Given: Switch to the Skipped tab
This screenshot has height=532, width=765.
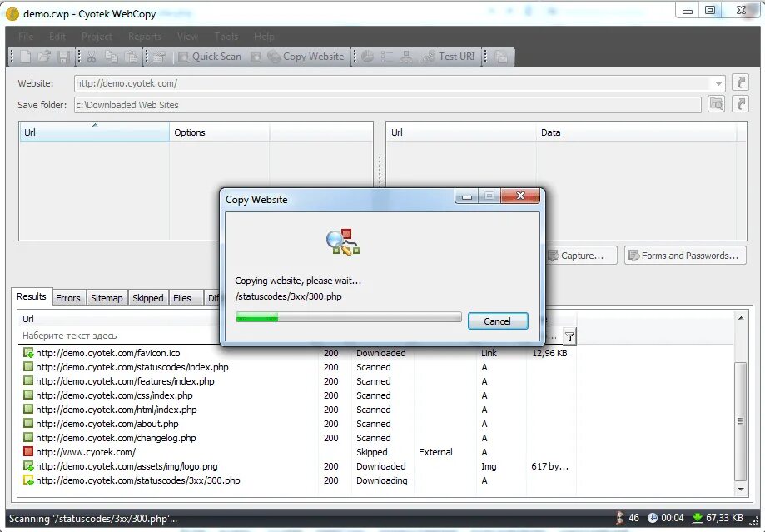Looking at the screenshot, I should [x=148, y=298].
